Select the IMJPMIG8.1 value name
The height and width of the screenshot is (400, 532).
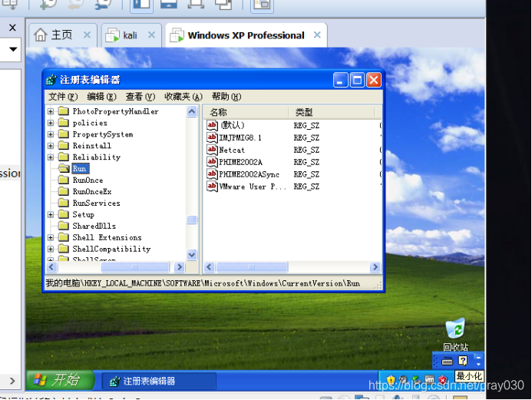point(240,137)
